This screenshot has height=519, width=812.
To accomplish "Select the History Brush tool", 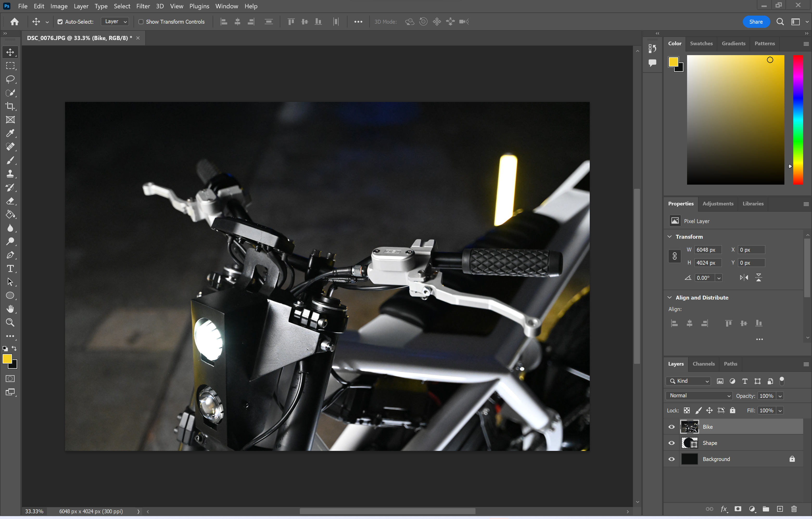I will (10, 187).
